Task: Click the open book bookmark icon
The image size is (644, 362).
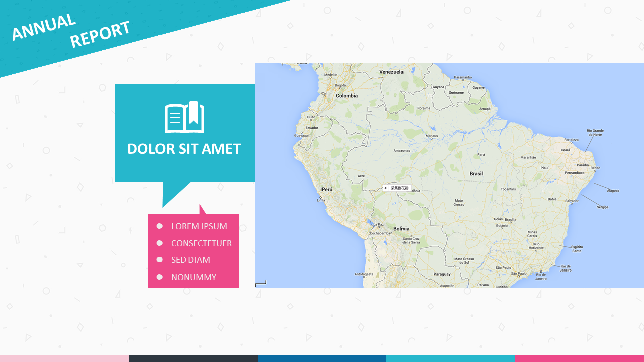Action: pos(184,117)
